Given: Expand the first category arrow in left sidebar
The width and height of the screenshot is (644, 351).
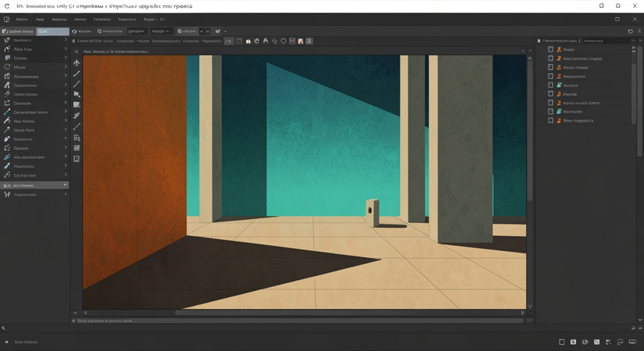Looking at the screenshot, I should 66,39.
